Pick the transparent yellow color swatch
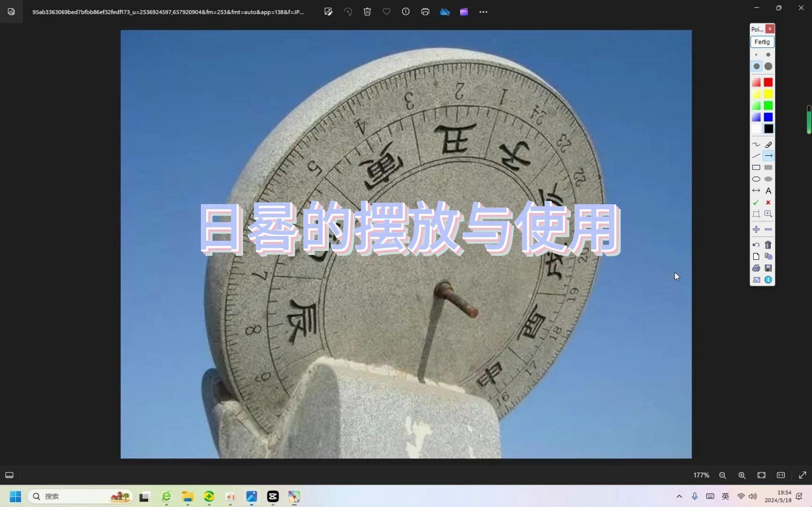 [756, 94]
